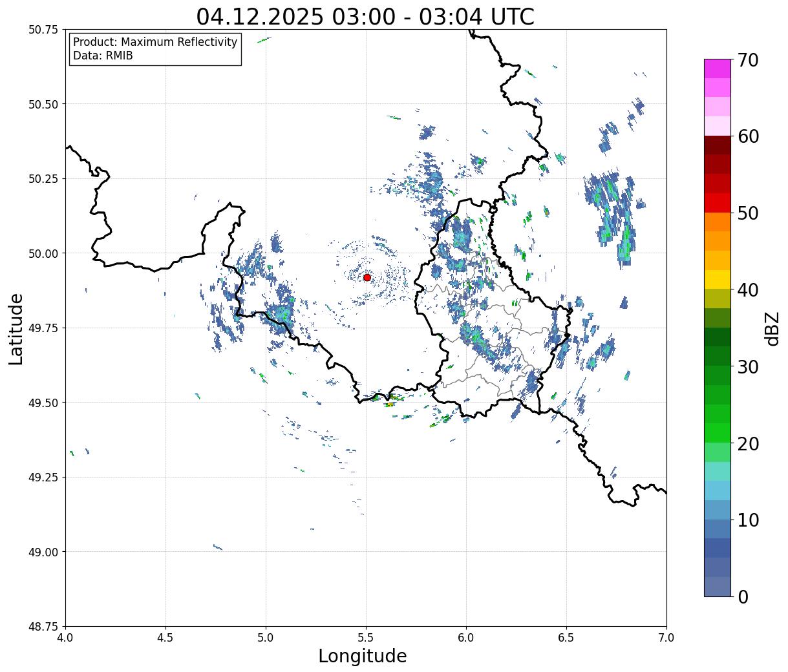
Task: Click latitude tick label 49.75
Action: (x=43, y=328)
